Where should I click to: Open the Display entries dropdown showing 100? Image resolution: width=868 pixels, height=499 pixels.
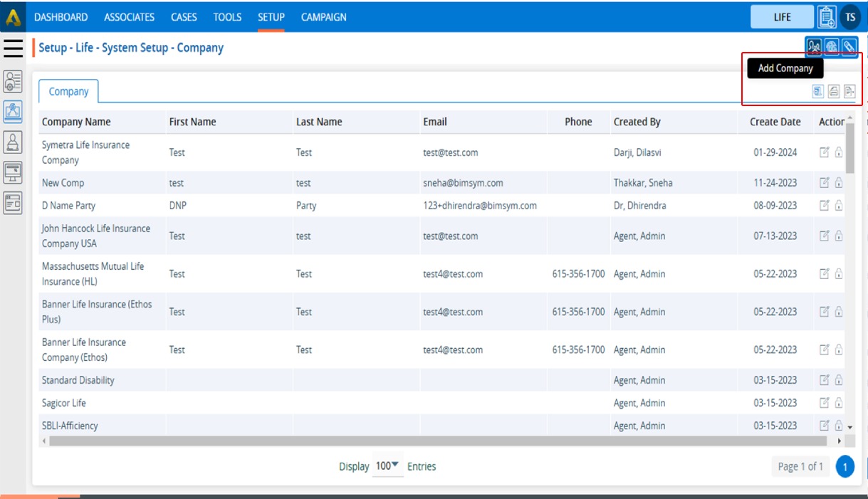tap(387, 466)
